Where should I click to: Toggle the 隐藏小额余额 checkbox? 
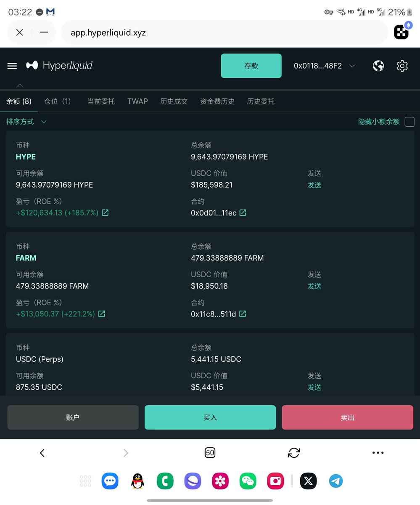(x=409, y=122)
